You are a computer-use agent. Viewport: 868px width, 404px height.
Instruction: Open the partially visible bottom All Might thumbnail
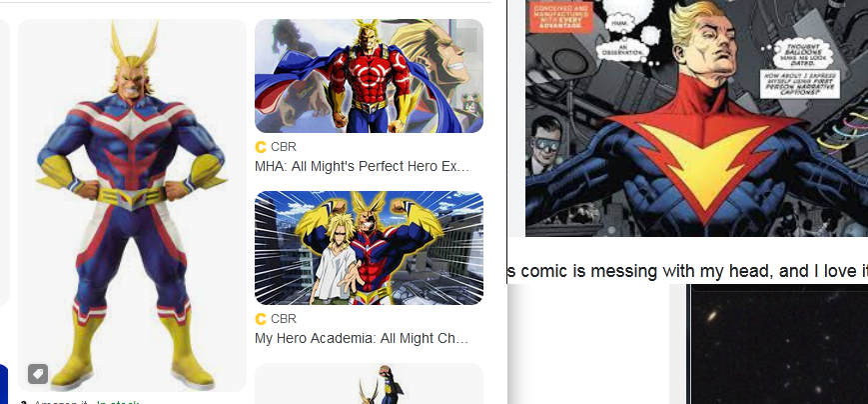pos(369,383)
